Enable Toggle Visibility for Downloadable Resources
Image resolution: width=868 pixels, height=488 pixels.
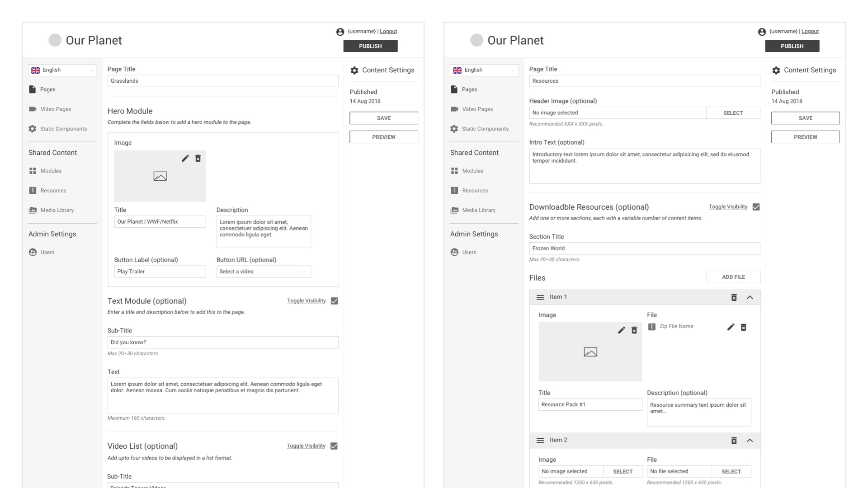coord(756,207)
